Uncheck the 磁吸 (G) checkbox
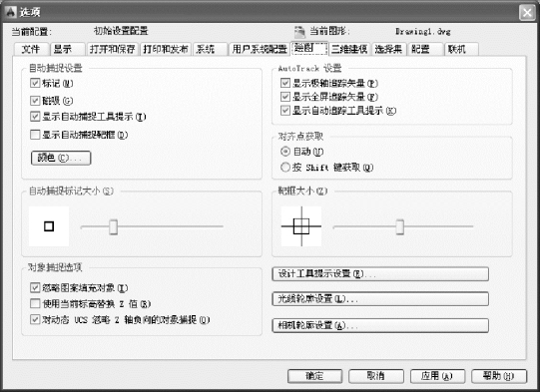 35,101
